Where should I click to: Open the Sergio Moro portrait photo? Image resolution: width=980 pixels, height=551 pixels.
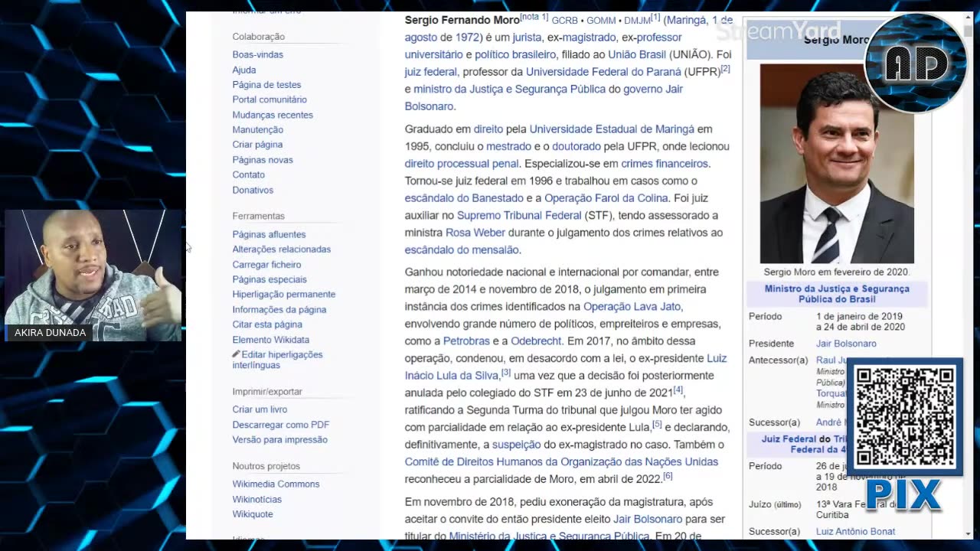(837, 164)
